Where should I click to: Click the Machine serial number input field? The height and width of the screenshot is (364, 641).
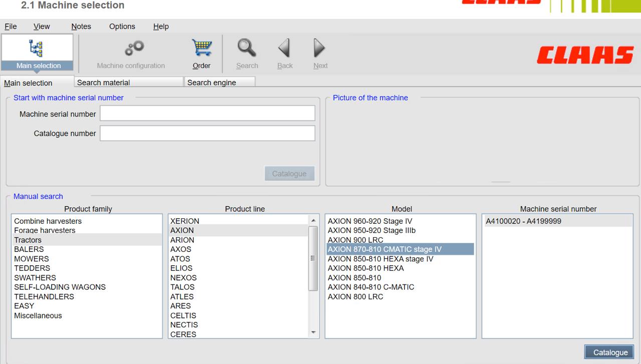(207, 113)
